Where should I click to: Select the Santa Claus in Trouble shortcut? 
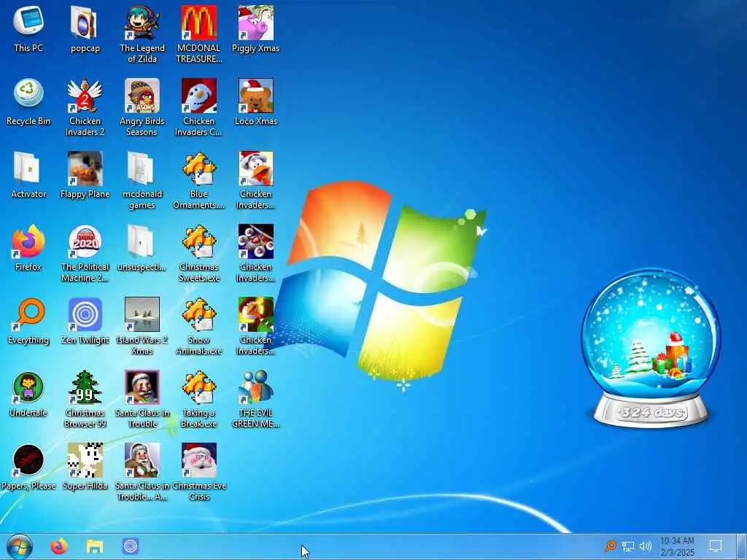click(x=142, y=399)
